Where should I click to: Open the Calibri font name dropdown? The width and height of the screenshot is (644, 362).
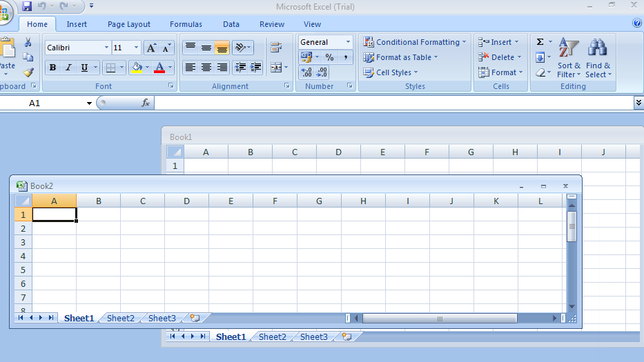(106, 48)
